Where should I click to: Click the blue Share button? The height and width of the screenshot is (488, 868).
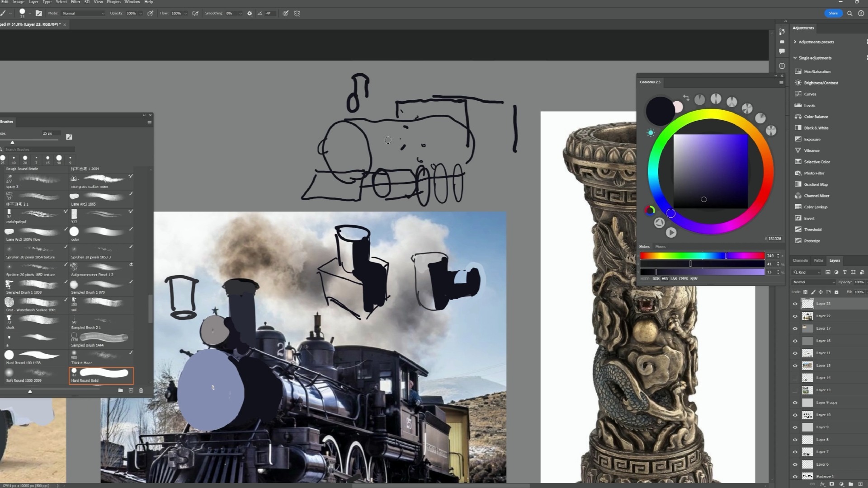pos(833,13)
